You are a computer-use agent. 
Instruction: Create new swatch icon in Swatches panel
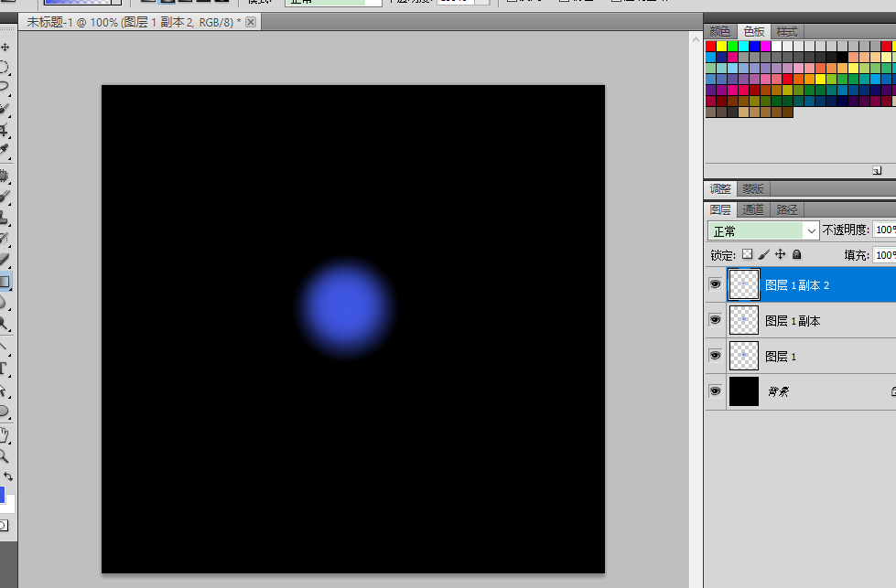[x=877, y=171]
